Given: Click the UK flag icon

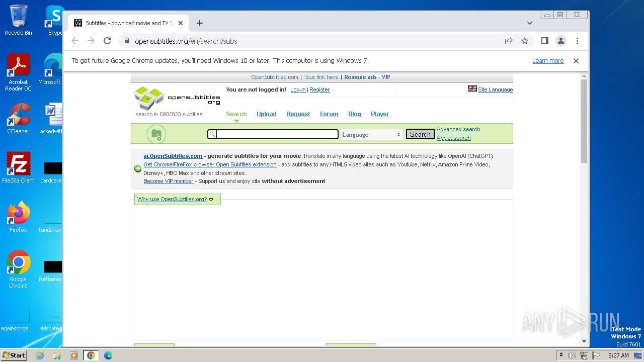Looking at the screenshot, I should (x=472, y=88).
